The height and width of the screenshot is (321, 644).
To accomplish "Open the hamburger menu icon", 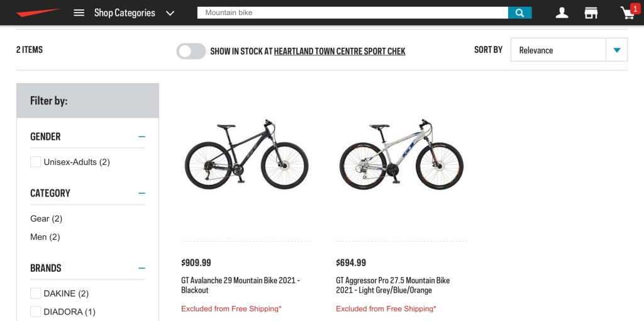I will [x=79, y=13].
